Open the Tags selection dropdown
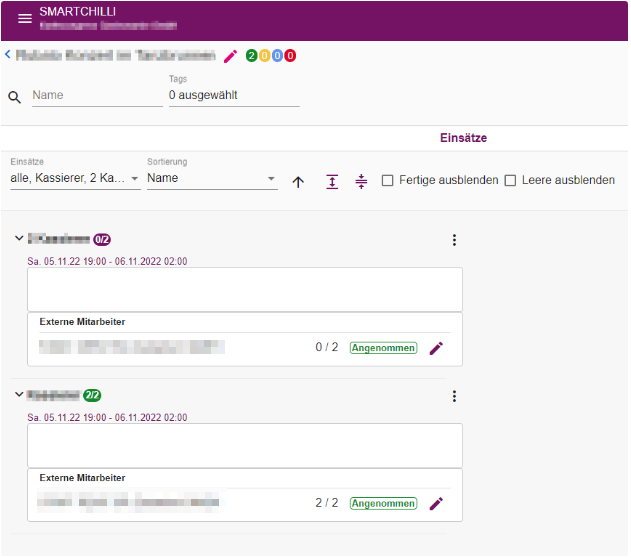631x558 pixels. [x=234, y=95]
